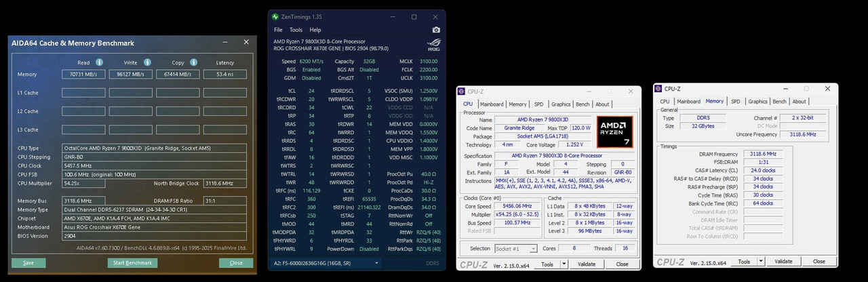868x282 pixels.
Task: Click the ROG logo in ZenTimings
Action: [433, 45]
